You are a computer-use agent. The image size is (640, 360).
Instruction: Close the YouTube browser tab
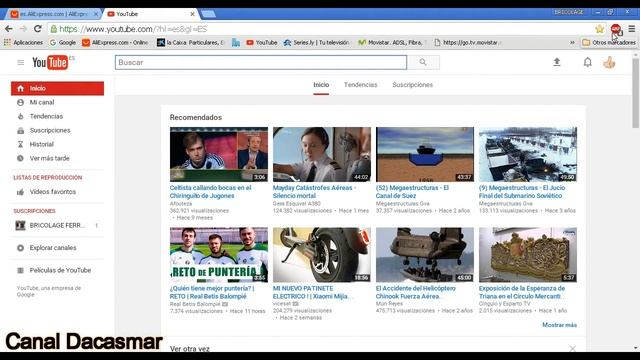(x=192, y=14)
